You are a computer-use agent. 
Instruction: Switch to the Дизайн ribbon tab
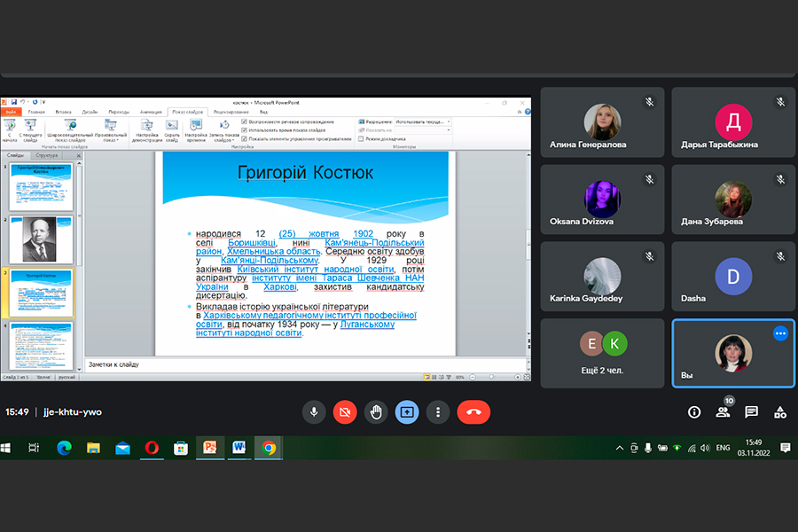click(90, 112)
